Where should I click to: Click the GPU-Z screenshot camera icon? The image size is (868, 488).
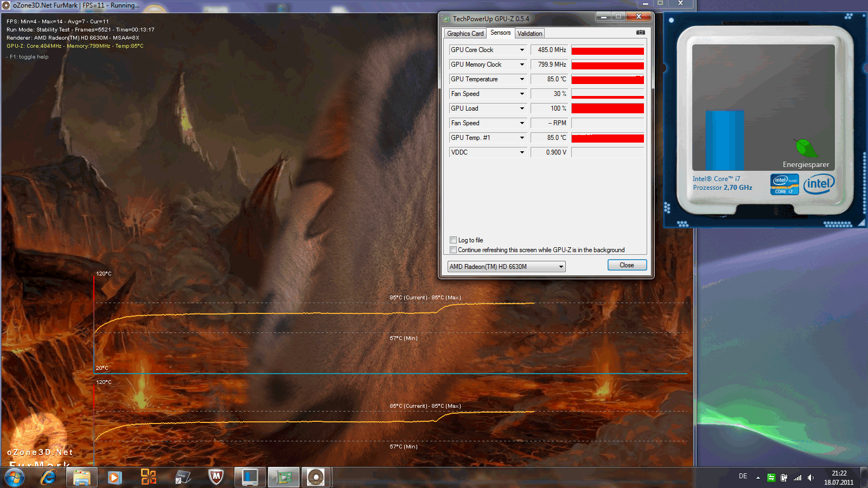click(641, 33)
